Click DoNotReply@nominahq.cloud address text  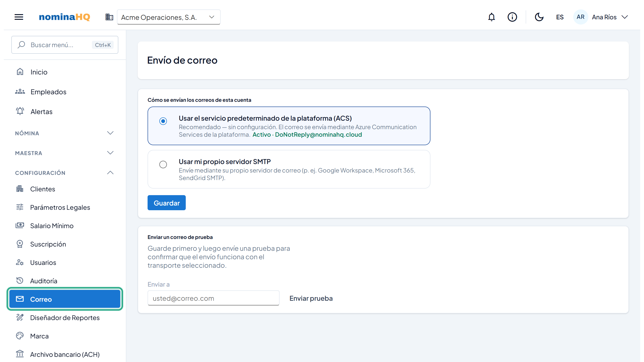coord(318,135)
